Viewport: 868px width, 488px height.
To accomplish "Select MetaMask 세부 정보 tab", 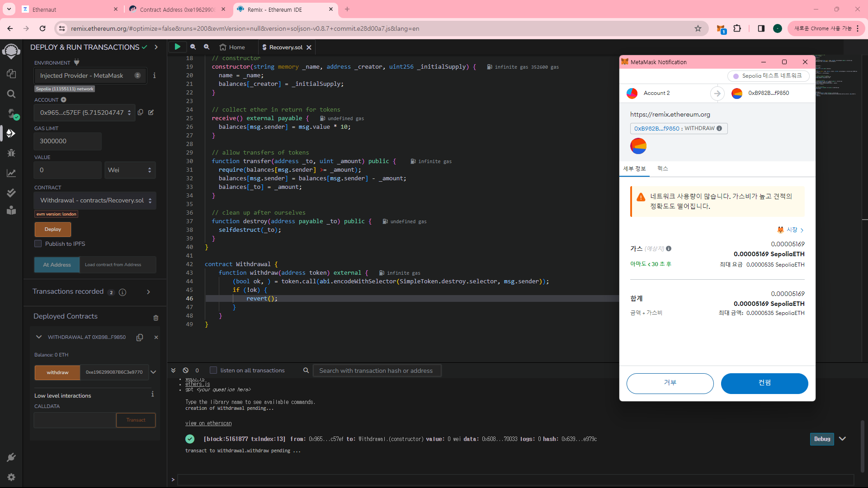I will [x=635, y=169].
